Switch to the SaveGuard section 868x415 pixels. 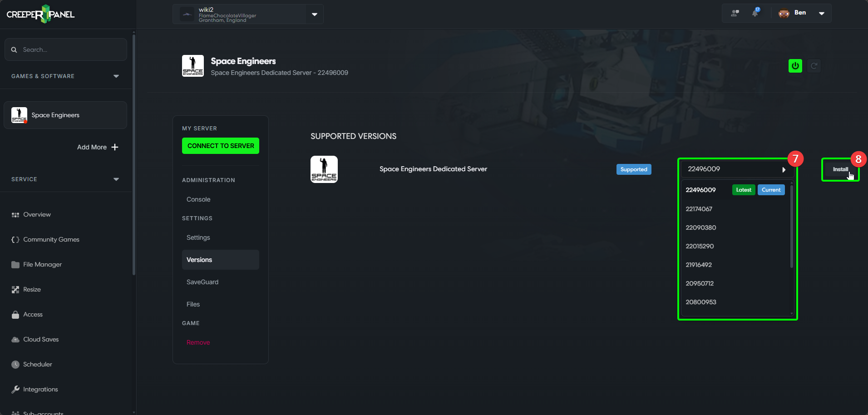click(202, 282)
